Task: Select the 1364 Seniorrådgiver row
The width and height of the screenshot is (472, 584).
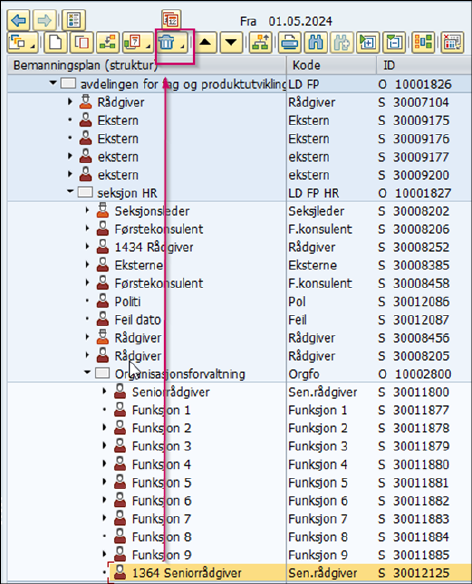Action: (x=238, y=572)
